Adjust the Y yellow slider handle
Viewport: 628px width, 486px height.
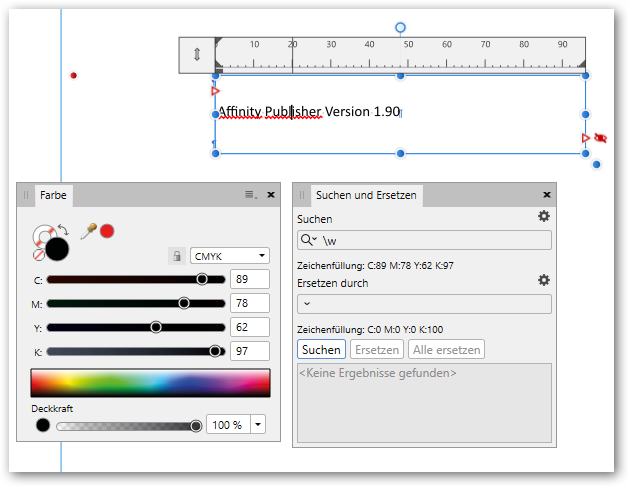156,327
